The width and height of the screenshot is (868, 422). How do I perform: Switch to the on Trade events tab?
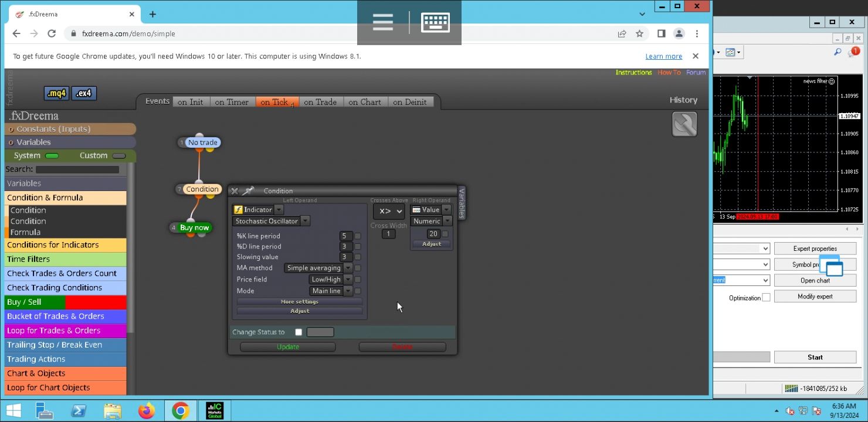(320, 102)
